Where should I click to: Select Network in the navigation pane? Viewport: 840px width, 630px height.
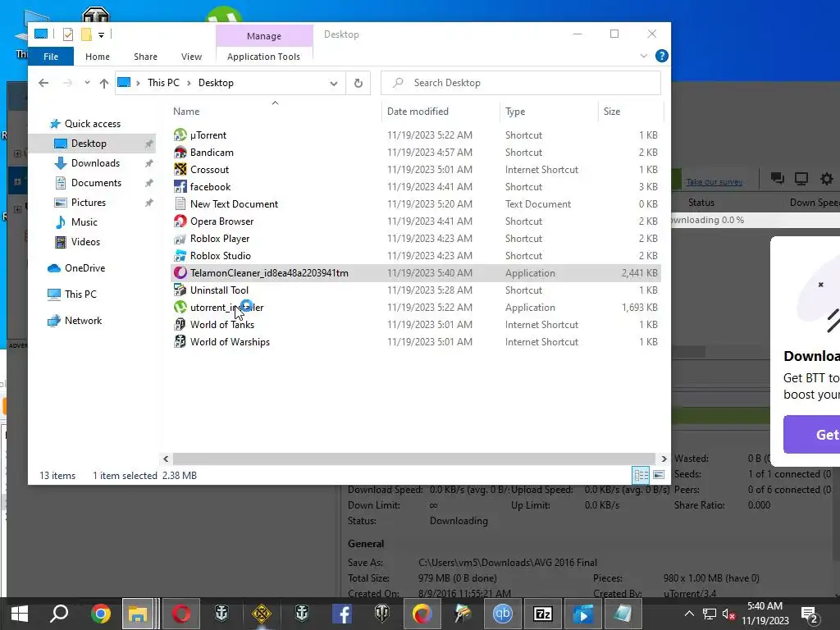coord(83,321)
